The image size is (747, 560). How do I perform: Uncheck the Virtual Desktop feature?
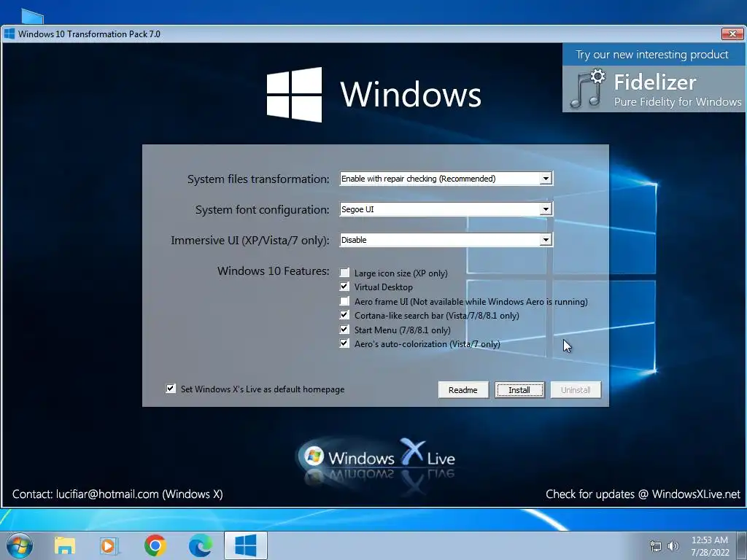point(344,287)
